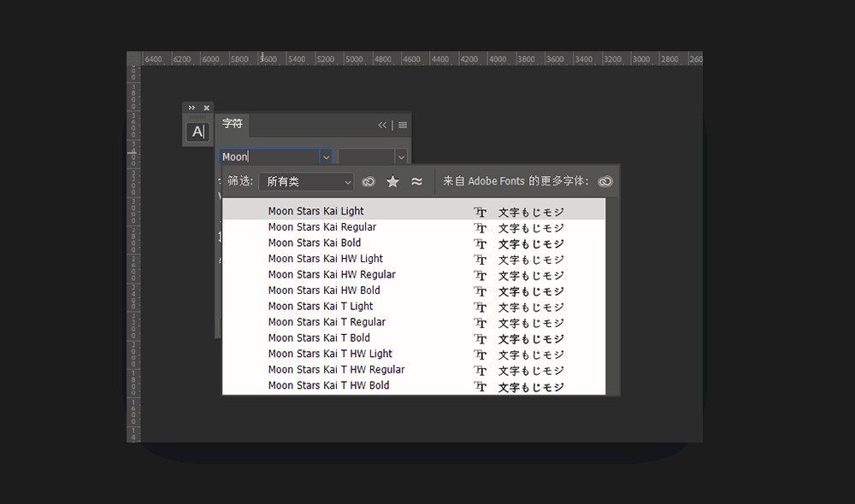Image resolution: width=855 pixels, height=504 pixels.
Task: Expand the collapsed panel dock arrows
Action: (192, 108)
